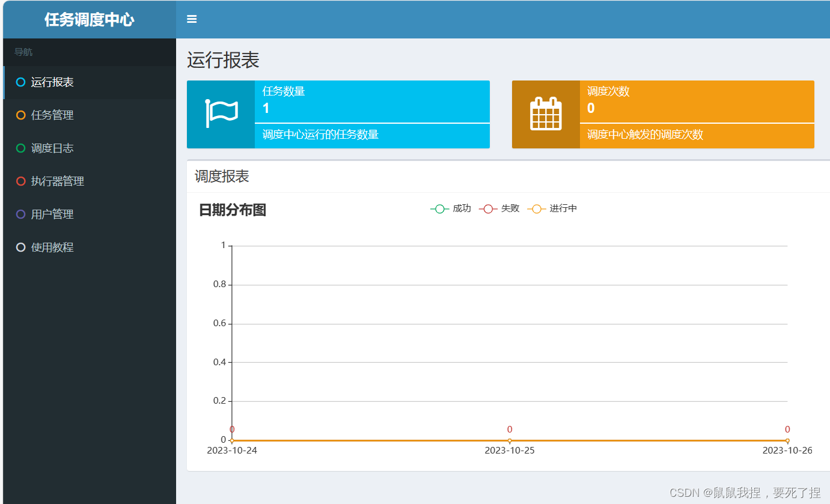The width and height of the screenshot is (830, 504).
Task: Click the green circle icon beside 调度日志
Action: pos(21,148)
